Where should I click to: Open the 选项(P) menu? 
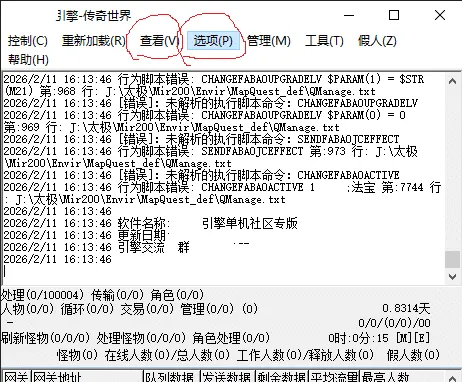(213, 41)
